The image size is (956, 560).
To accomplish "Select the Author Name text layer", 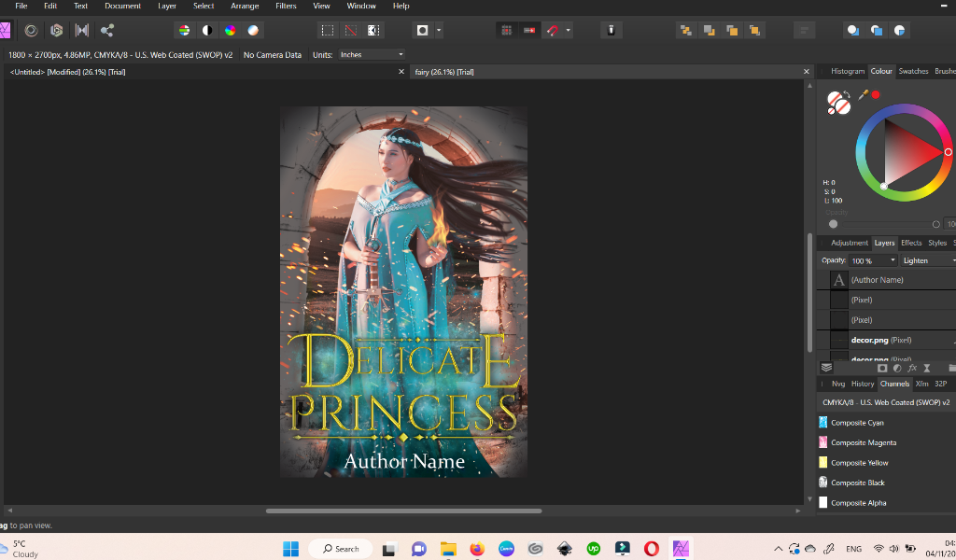I will click(877, 280).
